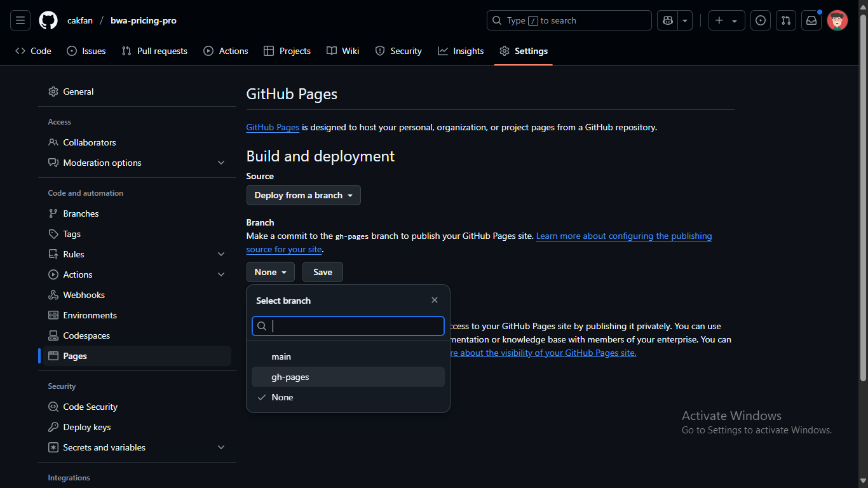868x488 pixels.
Task: Open the bwa-pricing-pro repository link
Action: tap(144, 20)
